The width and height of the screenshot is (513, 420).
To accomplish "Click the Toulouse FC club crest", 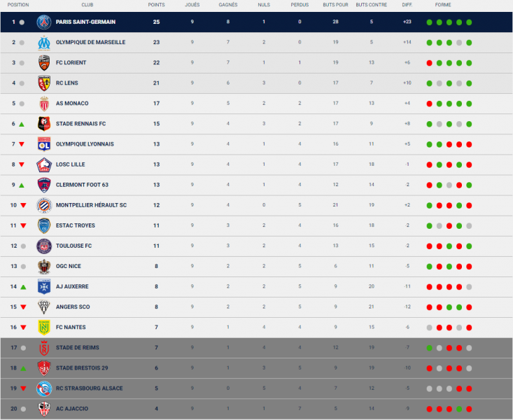I will pos(45,246).
